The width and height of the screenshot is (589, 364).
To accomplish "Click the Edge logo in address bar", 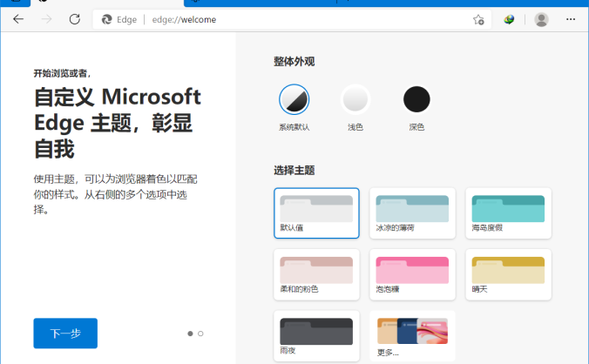I will point(106,19).
